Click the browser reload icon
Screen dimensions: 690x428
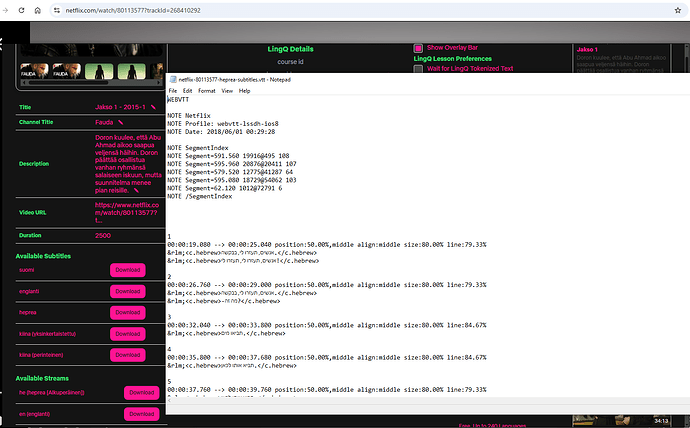(x=21, y=10)
